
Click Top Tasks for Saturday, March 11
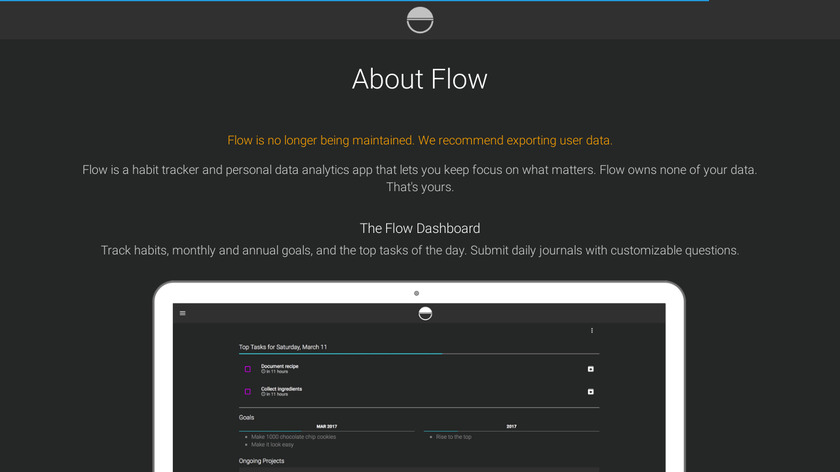(283, 347)
